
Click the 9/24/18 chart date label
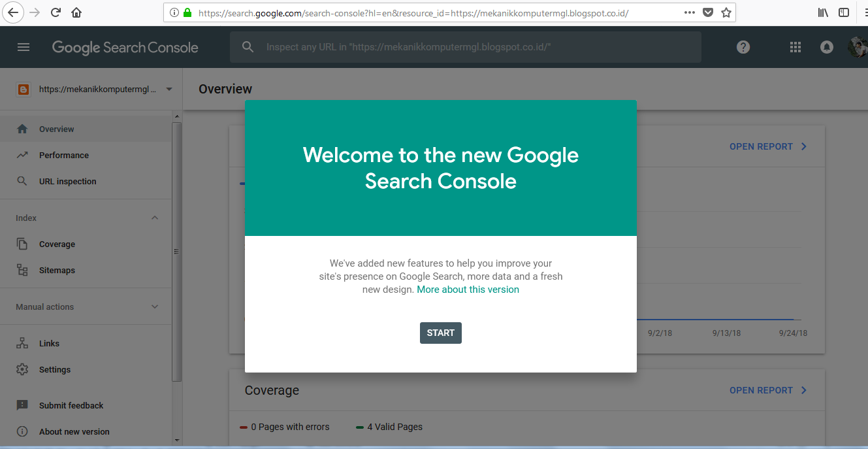click(793, 333)
